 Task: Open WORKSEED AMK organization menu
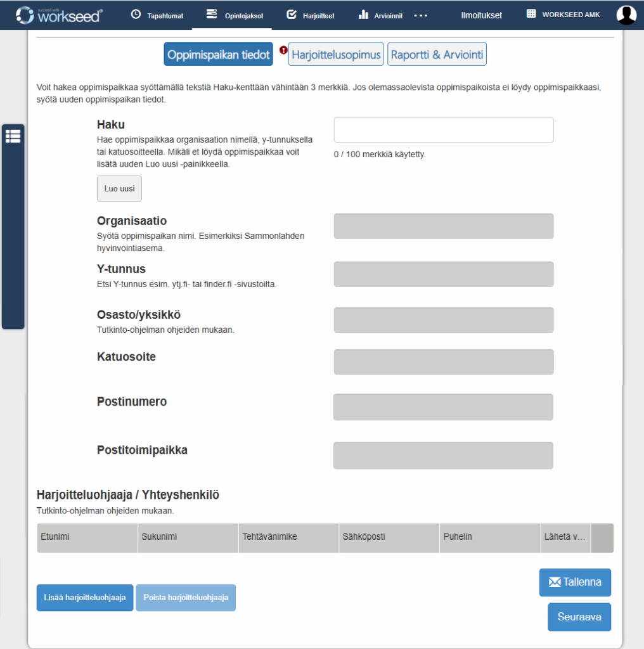[x=570, y=15]
